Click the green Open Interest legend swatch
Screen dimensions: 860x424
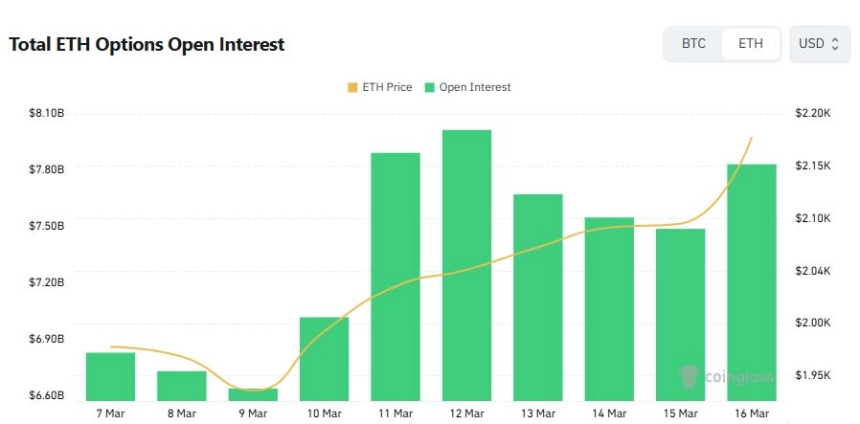430,88
